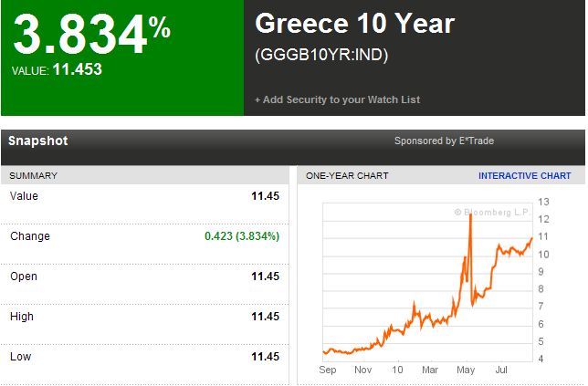Select the Change row showing 0.423 (3.834%)
This screenshot has height=386, width=588.
[145, 236]
